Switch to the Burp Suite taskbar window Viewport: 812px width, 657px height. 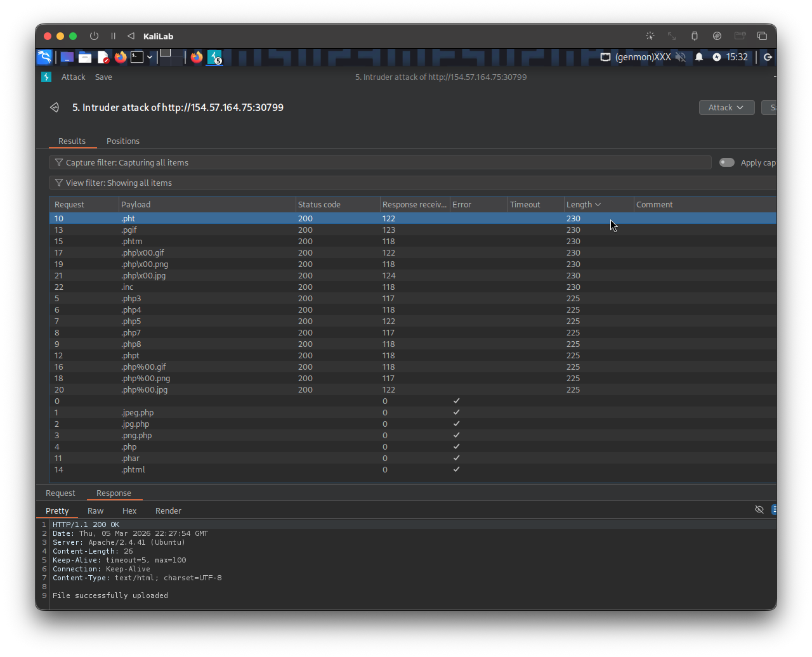(215, 57)
